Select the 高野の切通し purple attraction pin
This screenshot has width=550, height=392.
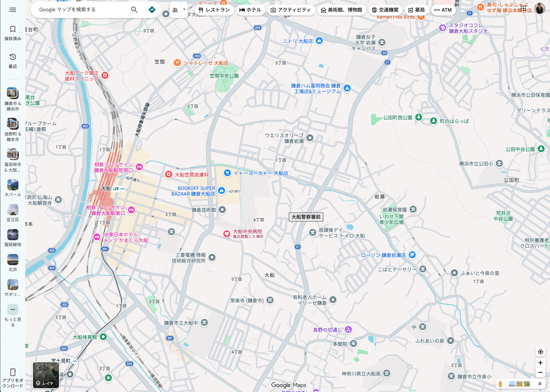click(348, 329)
